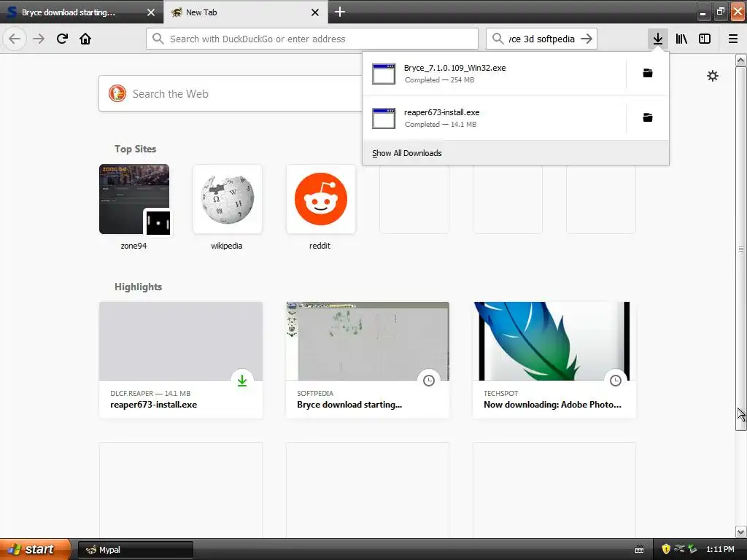Click the page scrollbar down arrow

(740, 532)
